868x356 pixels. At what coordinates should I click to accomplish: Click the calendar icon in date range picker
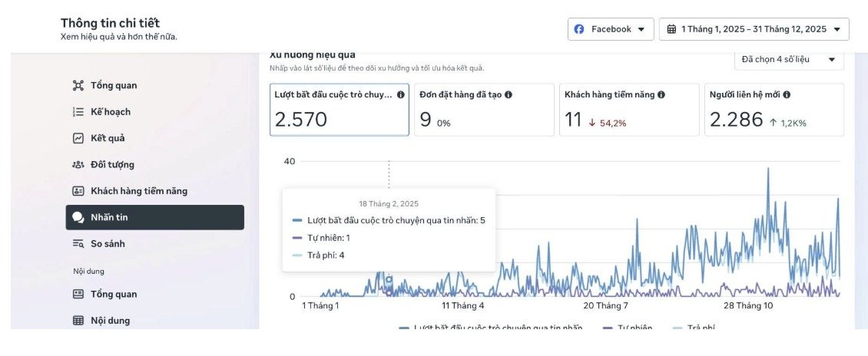click(671, 29)
